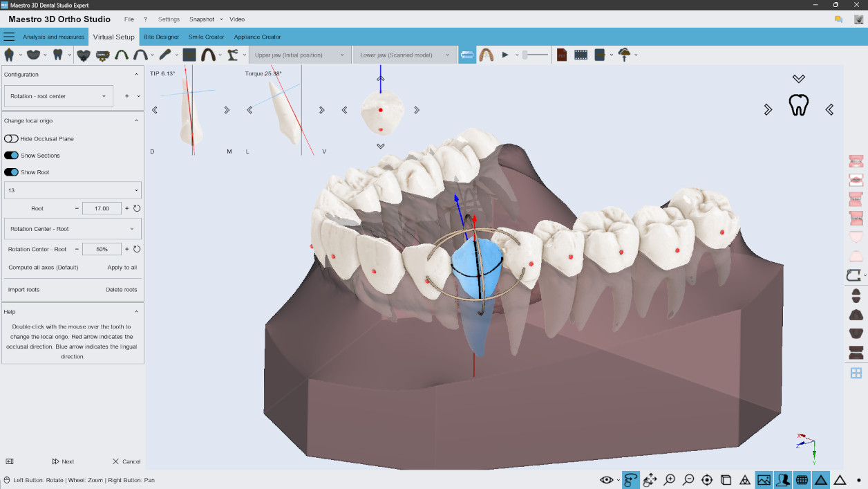Toggle the Hide Occlusal Plane switch
This screenshot has height=489, width=868.
click(11, 138)
